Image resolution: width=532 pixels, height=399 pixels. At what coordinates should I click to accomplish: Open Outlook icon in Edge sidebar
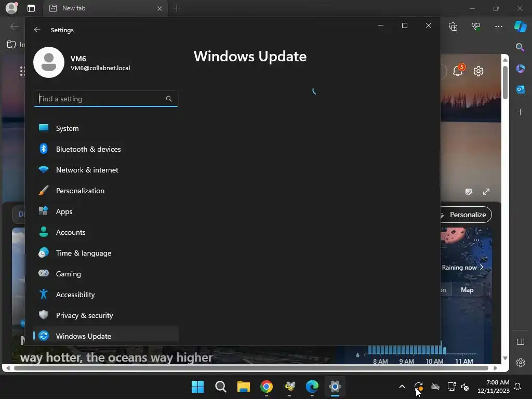520,89
